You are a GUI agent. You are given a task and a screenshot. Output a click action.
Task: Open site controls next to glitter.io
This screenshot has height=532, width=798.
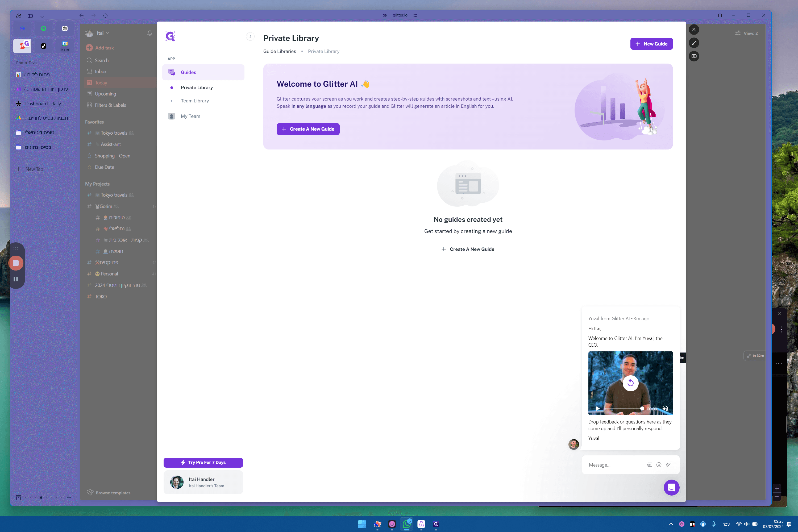point(415,15)
